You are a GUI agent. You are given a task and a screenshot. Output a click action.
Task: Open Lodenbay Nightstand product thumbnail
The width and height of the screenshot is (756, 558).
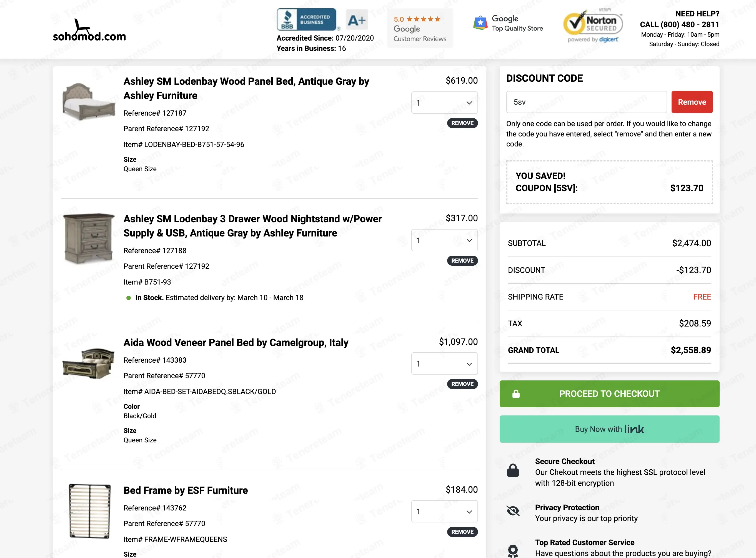89,238
